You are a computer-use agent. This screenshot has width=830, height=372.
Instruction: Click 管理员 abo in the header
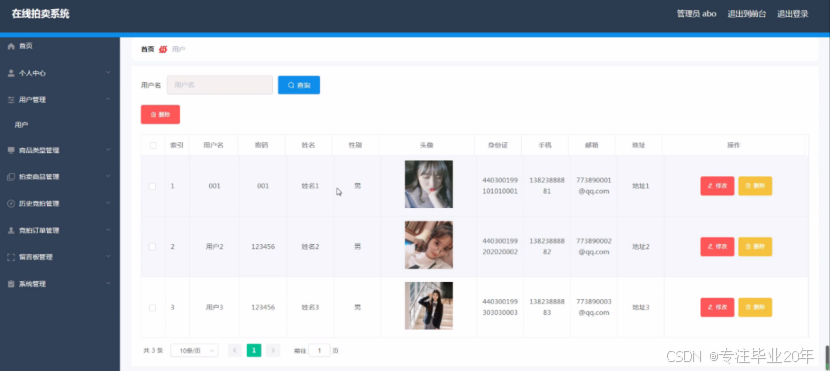(696, 14)
